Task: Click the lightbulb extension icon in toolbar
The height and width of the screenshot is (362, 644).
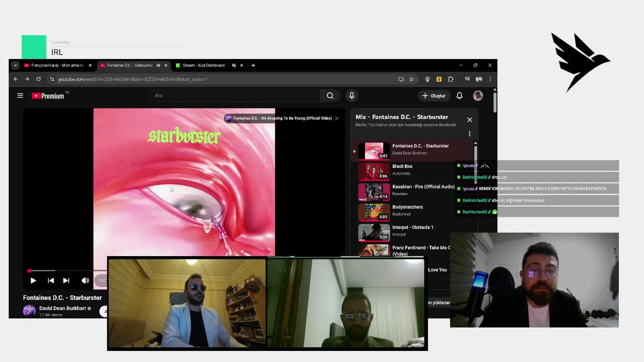Action: (x=427, y=79)
